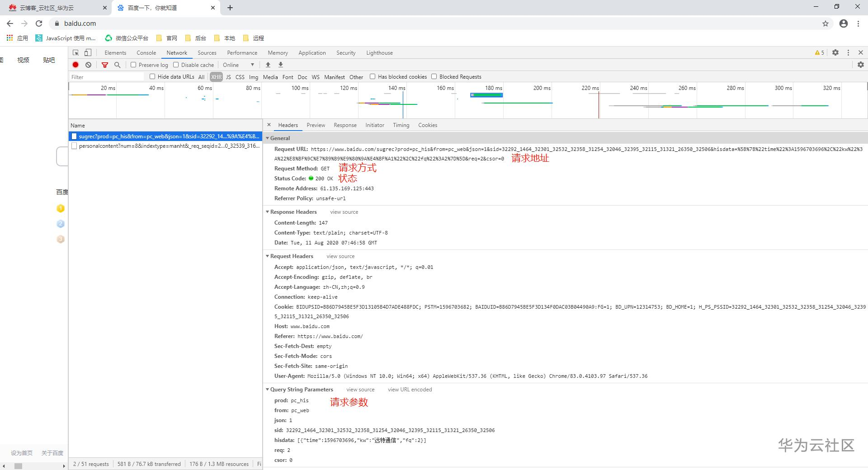868x470 pixels.
Task: Switch to the Elements panel
Action: tap(115, 52)
